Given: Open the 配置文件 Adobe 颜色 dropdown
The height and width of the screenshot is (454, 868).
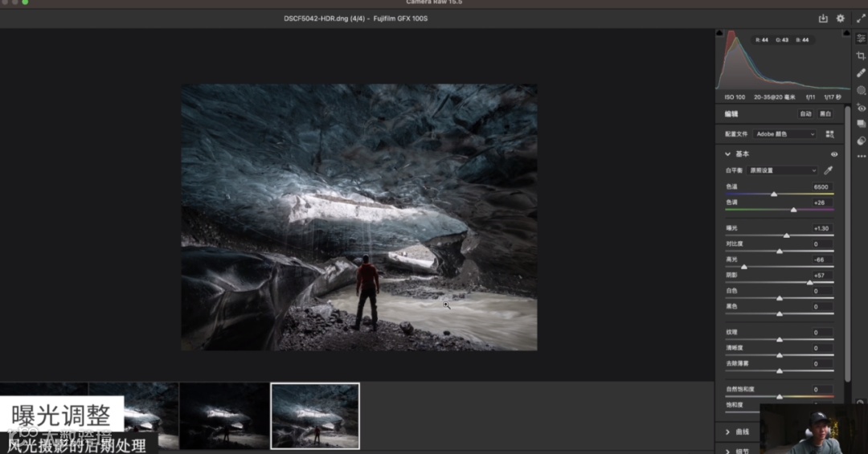Looking at the screenshot, I should click(785, 134).
